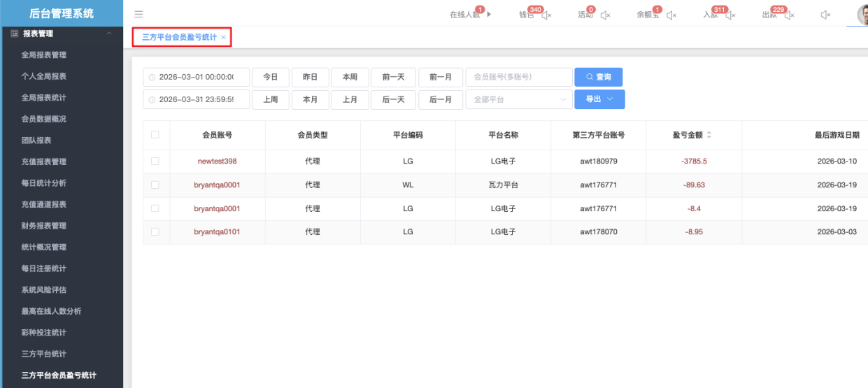Tick the checkbox for bryantqa0101 row

155,232
